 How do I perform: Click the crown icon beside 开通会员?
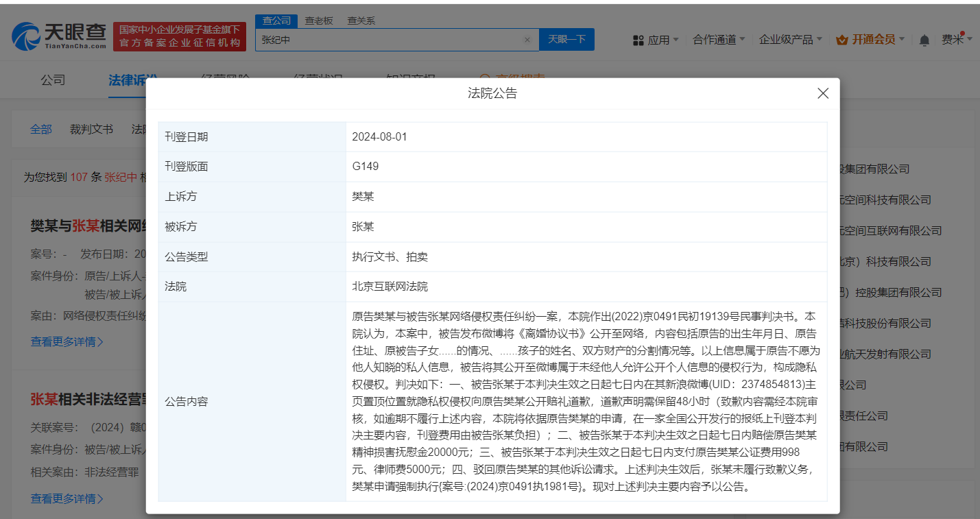click(x=841, y=40)
